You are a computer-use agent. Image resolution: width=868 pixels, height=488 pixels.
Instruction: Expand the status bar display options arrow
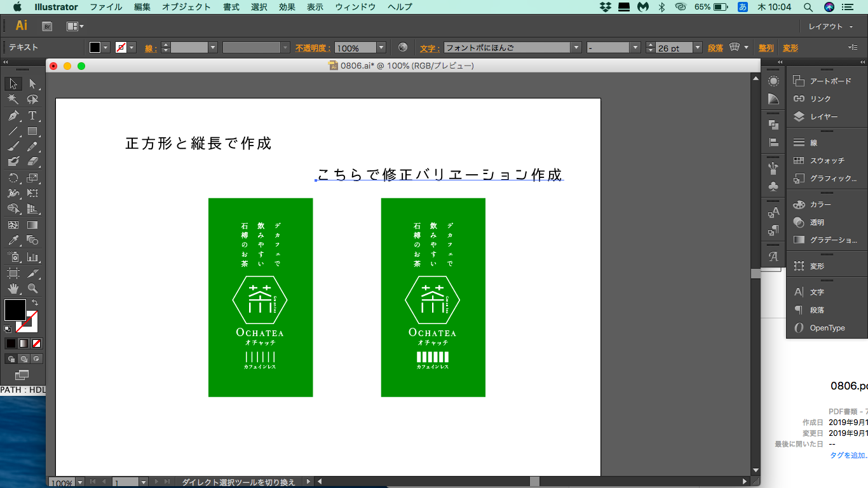click(x=309, y=482)
